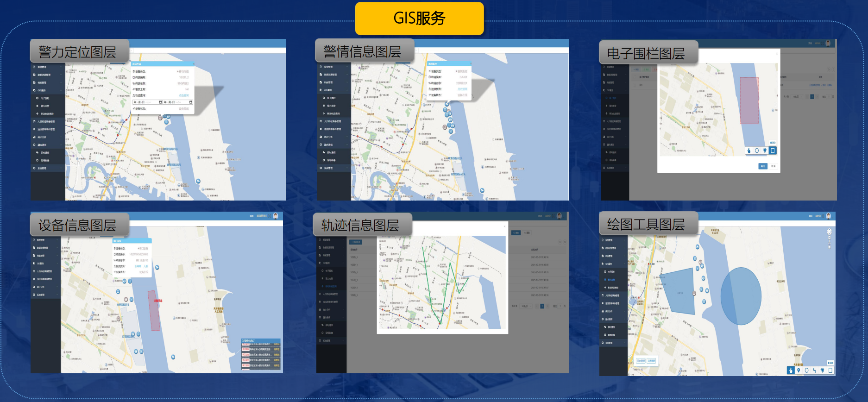Pick the polyline tool in 绘图工具图层 toolbar
Viewport: 868px width, 402px height.
tap(814, 370)
